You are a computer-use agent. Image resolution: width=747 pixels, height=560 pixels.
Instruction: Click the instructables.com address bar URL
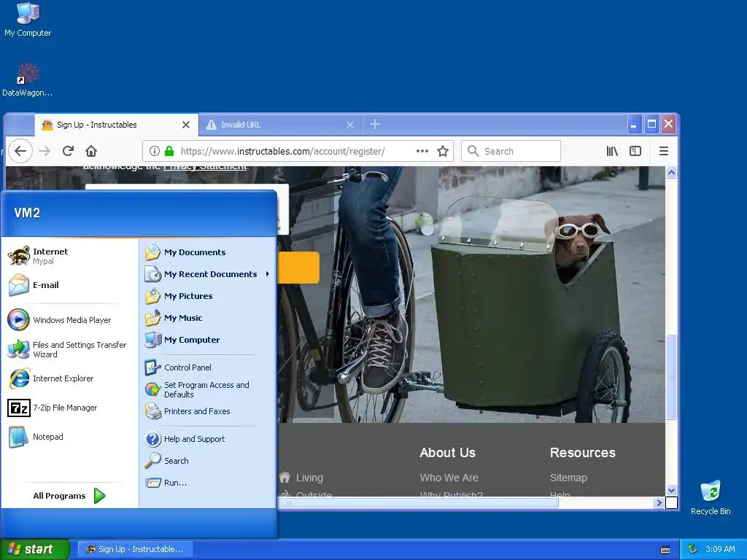282,152
